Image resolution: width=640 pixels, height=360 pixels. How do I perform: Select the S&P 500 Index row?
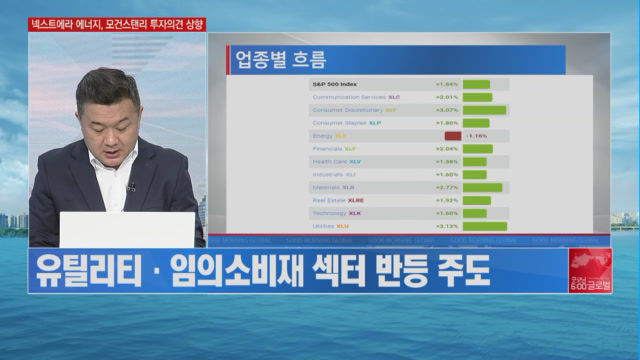coord(409,84)
